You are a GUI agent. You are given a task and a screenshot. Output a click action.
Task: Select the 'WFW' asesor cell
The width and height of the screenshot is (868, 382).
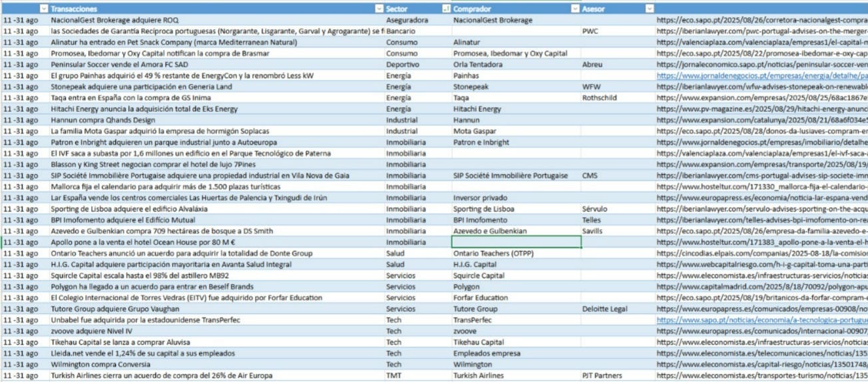pos(618,87)
